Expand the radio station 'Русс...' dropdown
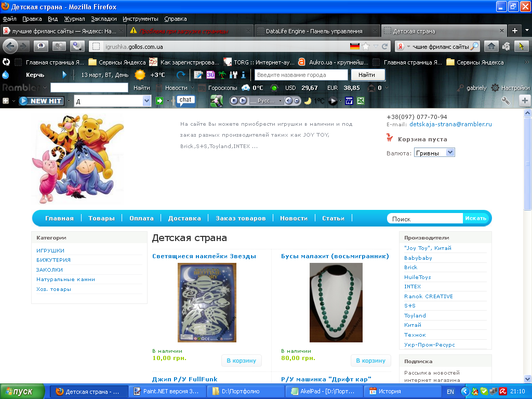This screenshot has width=532, height=399. [x=280, y=101]
